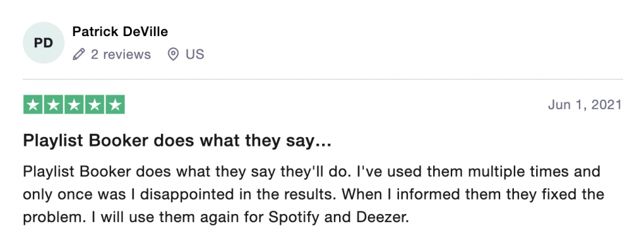Click the fourth green star
Image resolution: width=644 pixels, height=243 pixels.
point(95,104)
